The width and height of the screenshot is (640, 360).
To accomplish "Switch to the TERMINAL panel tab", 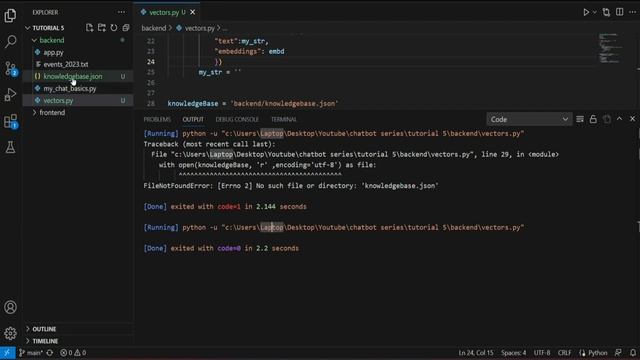I will [x=284, y=119].
